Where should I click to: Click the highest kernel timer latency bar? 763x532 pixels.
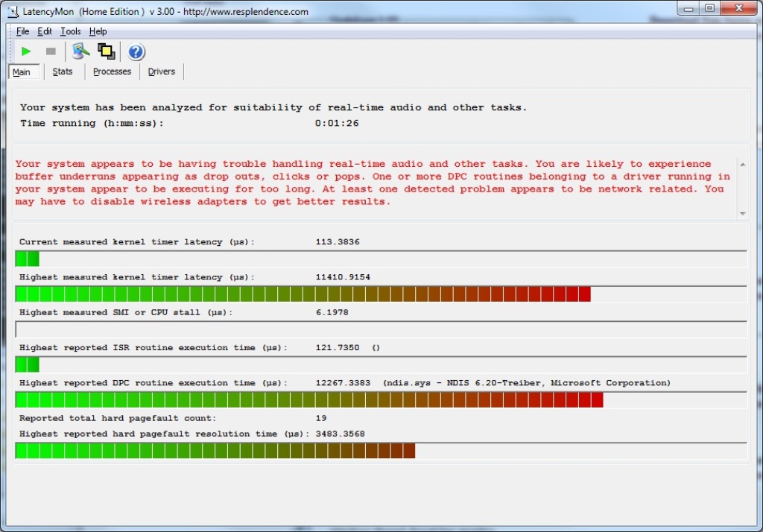coord(381,294)
